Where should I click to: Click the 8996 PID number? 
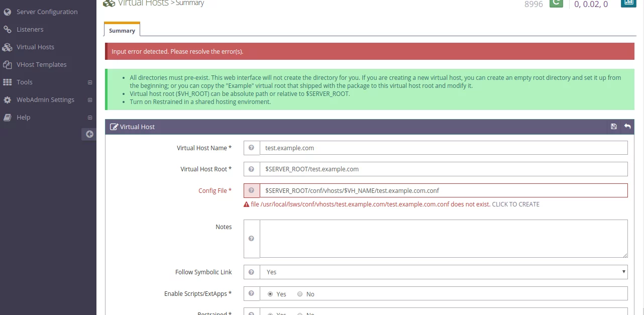[x=533, y=4]
